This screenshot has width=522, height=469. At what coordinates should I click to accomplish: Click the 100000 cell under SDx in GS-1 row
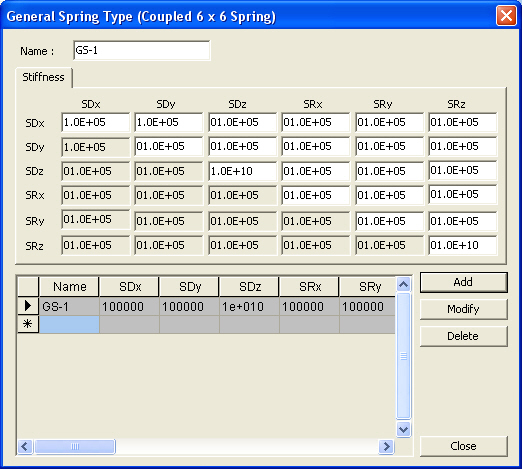tap(129, 306)
